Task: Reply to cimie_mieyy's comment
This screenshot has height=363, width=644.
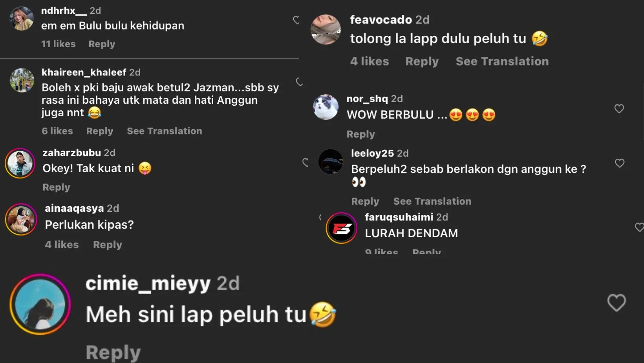Action: click(113, 352)
